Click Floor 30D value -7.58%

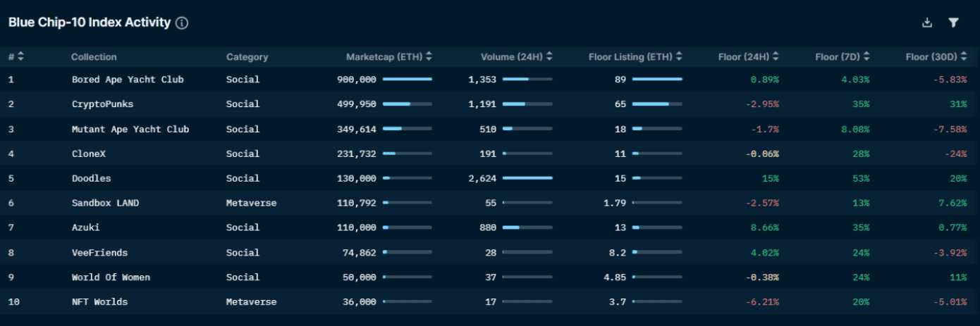point(949,130)
